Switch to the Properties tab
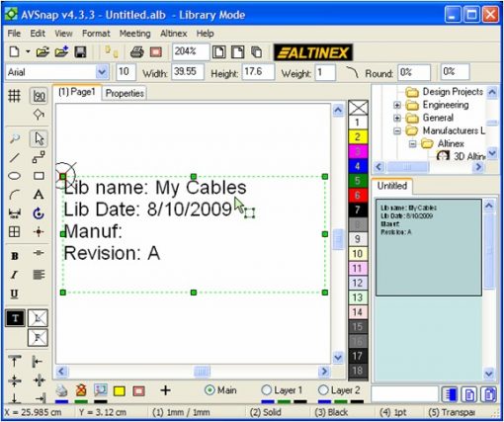504x422 pixels. [x=125, y=94]
